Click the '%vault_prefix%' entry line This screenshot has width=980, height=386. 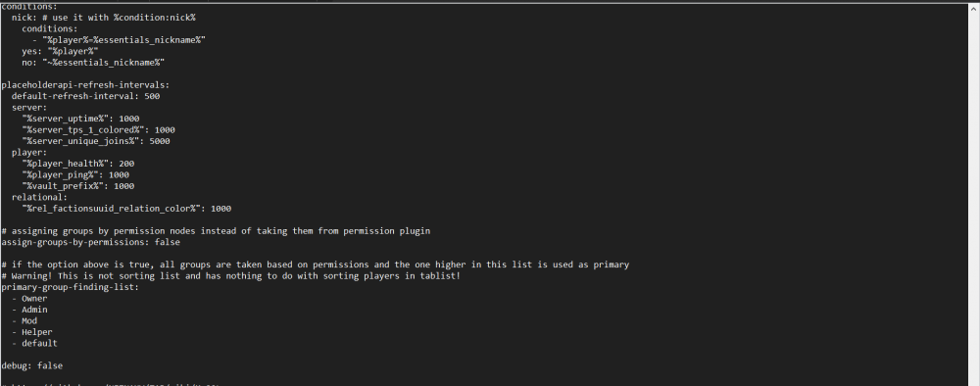(x=78, y=186)
